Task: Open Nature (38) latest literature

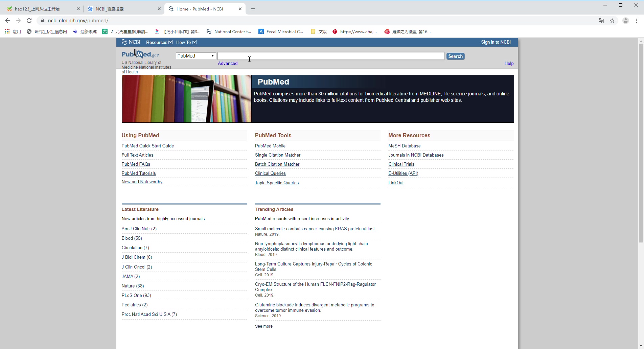Action: 133,286
